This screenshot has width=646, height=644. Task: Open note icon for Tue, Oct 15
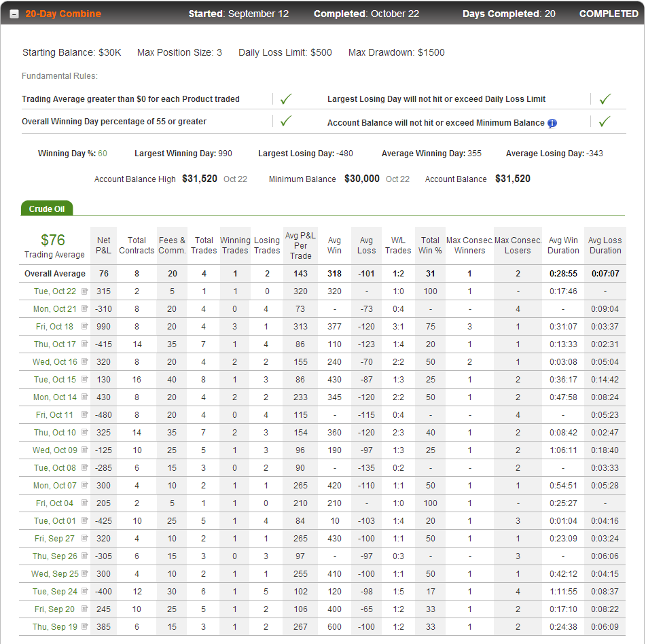(x=84, y=379)
